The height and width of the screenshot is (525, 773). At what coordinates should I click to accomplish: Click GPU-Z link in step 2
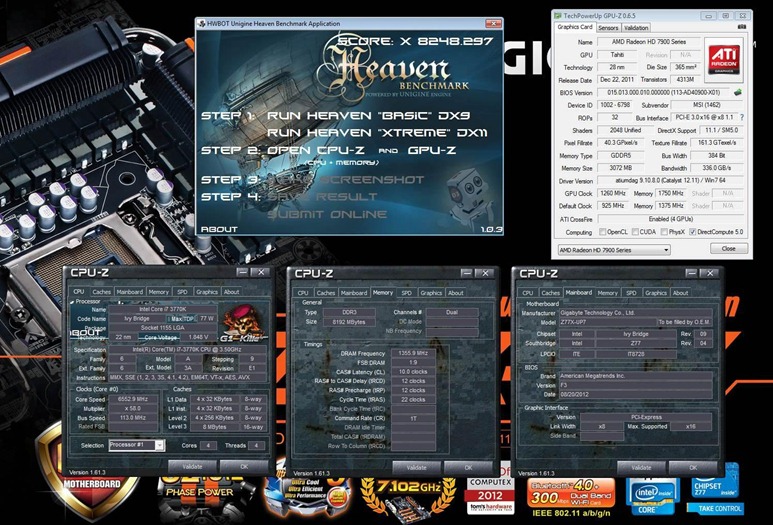(432, 150)
